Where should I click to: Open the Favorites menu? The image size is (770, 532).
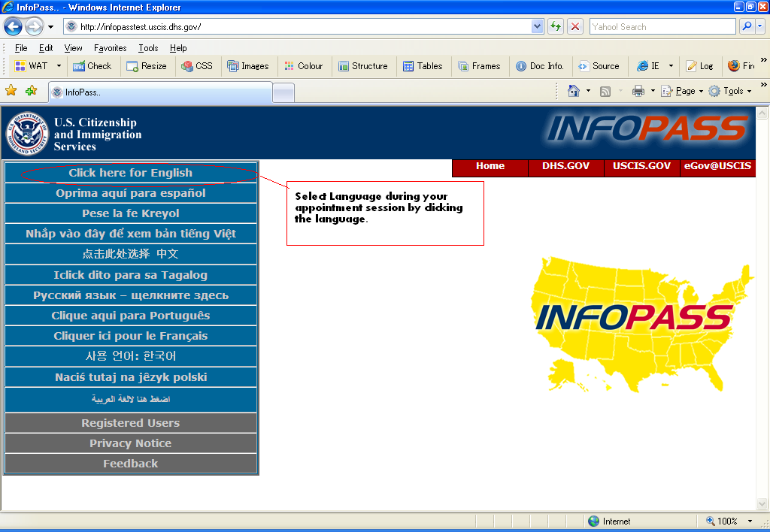110,47
